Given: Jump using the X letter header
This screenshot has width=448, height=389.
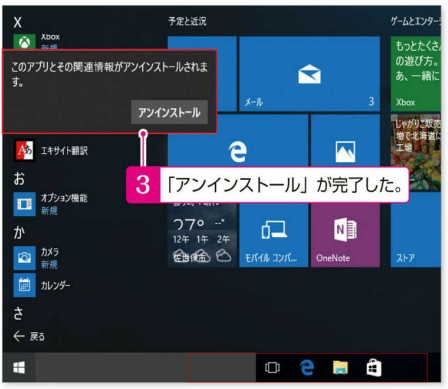Looking at the screenshot, I should 18,22.
